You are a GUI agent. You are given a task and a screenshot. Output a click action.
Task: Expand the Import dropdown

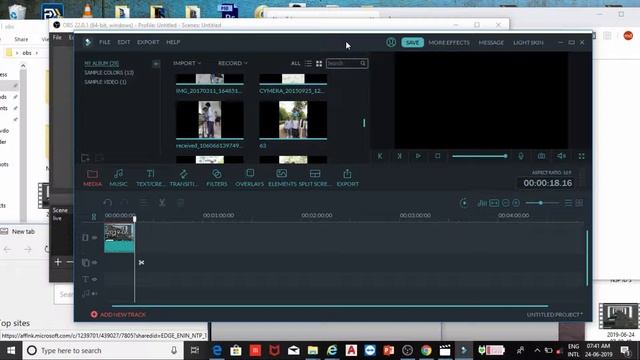(187, 63)
